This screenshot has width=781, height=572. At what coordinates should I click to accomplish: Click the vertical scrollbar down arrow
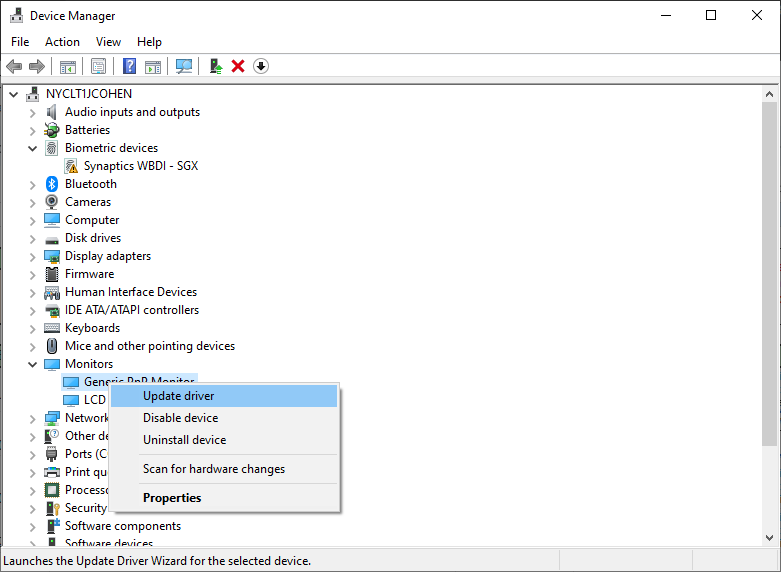coord(770,538)
